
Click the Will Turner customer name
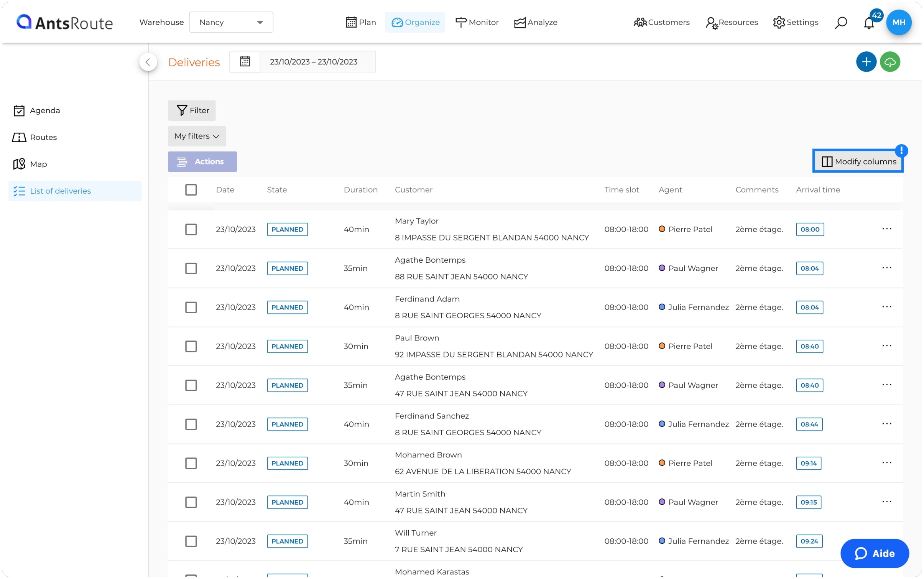coord(416,533)
